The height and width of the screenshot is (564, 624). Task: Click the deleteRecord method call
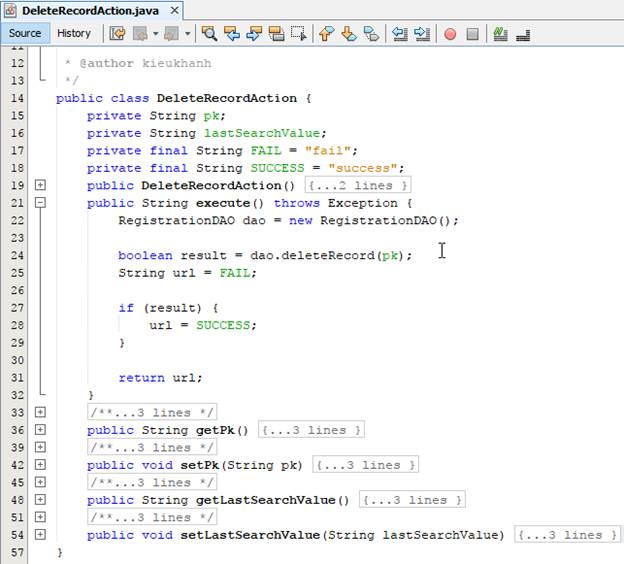(x=328, y=255)
